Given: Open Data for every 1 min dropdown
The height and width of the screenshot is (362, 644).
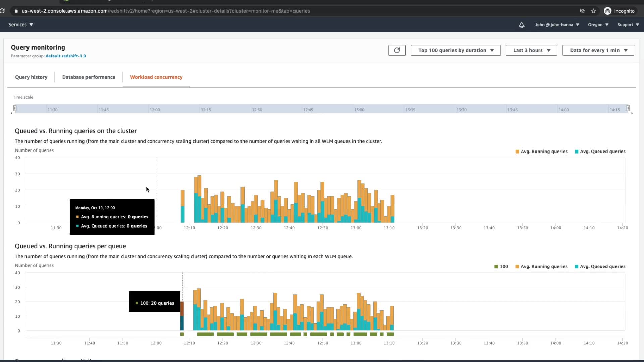Looking at the screenshot, I should (x=598, y=50).
